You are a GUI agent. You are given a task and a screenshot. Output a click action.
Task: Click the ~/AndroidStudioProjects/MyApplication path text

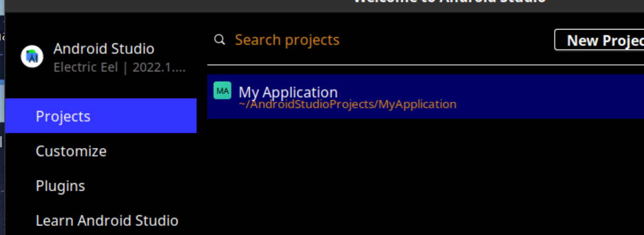tap(347, 104)
